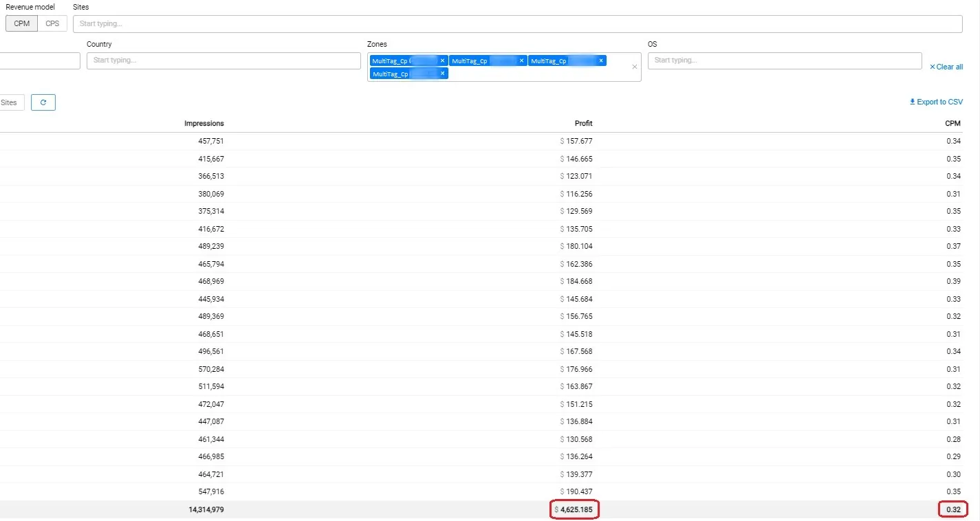
Task: Clear all selected zones with gray X
Action: (x=634, y=67)
